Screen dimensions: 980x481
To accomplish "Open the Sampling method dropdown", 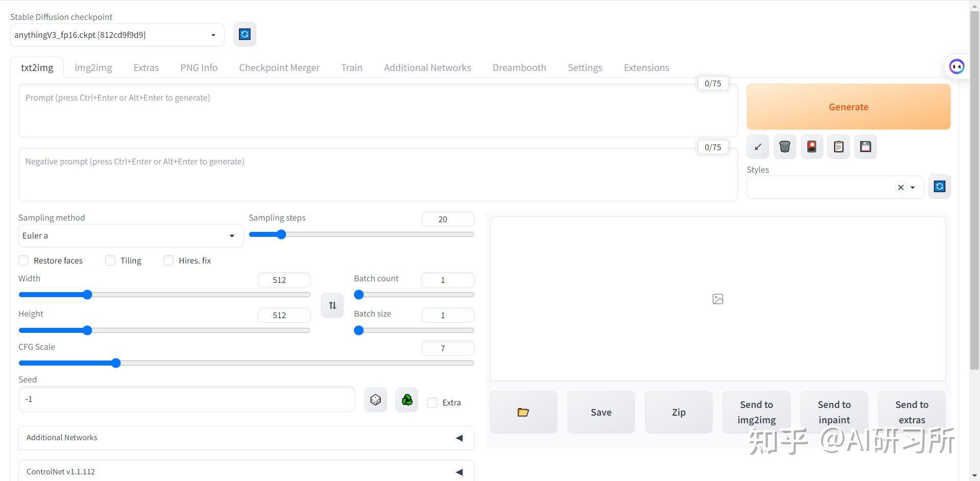I will (x=131, y=235).
